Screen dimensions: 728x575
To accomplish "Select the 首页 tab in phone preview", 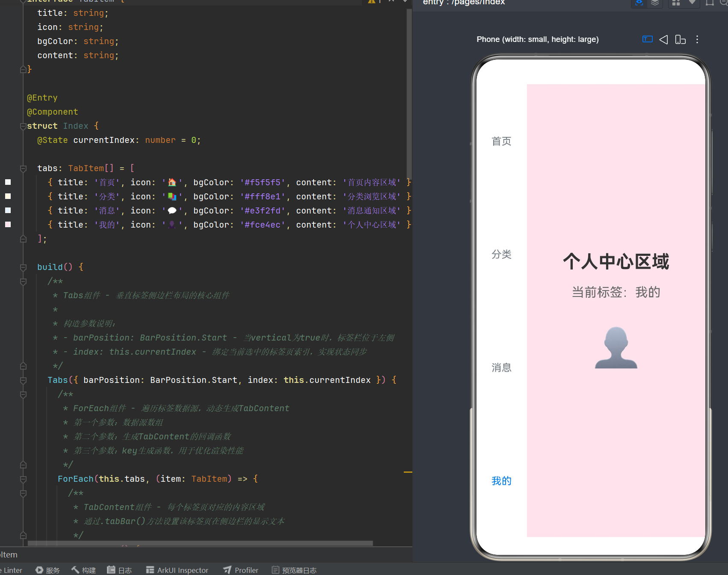I will click(501, 141).
